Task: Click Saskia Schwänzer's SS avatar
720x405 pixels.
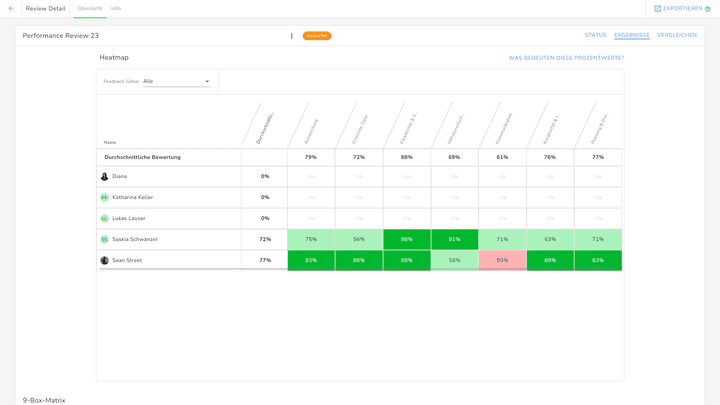Action: tap(104, 239)
